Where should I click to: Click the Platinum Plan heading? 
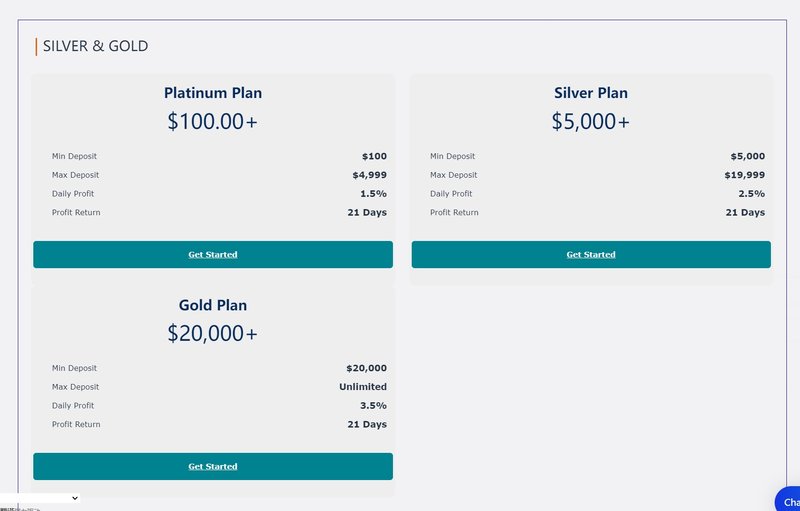(213, 93)
